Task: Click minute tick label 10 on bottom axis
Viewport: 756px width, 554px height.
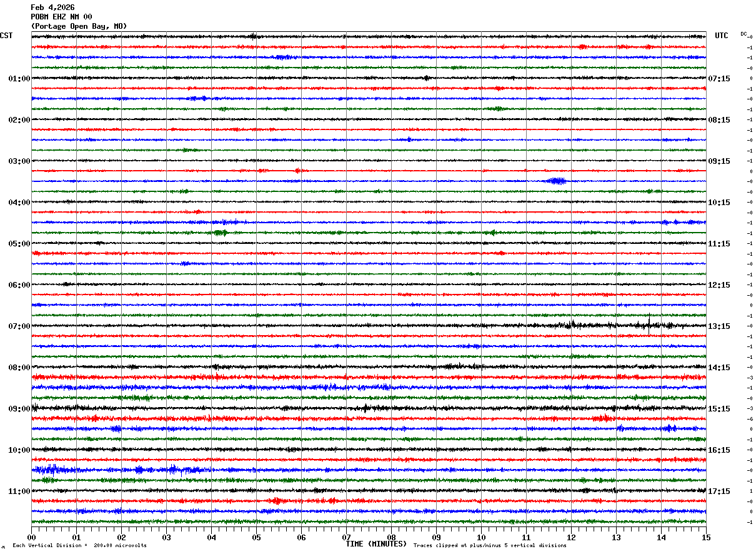Action: (x=481, y=537)
